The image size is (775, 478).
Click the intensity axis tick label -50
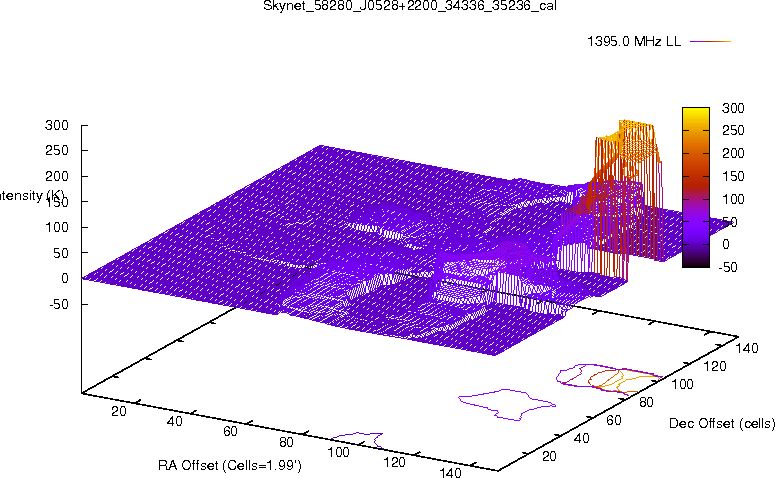click(x=59, y=304)
